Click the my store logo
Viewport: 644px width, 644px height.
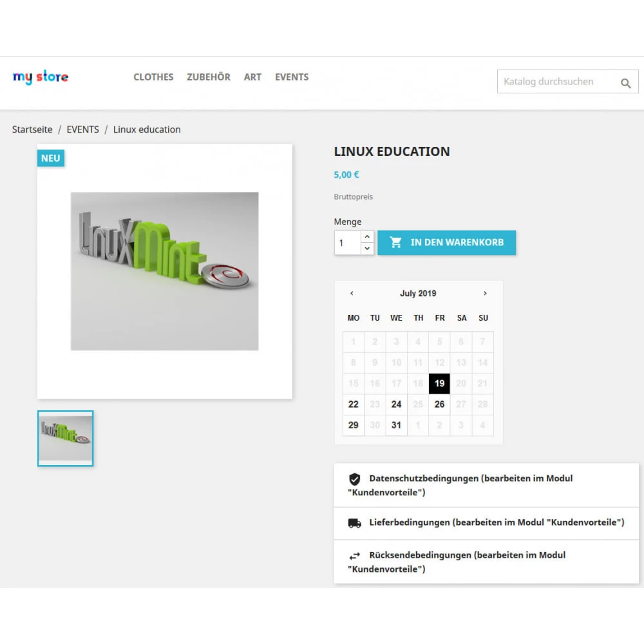point(41,77)
